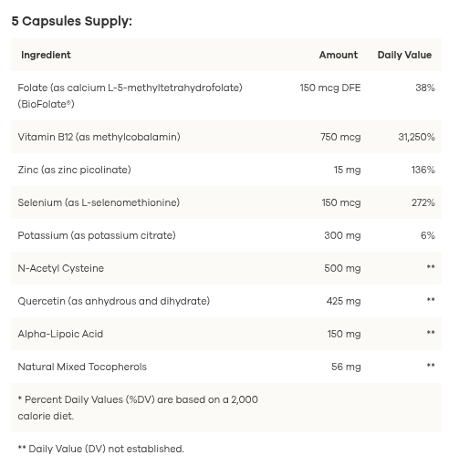Click the 300 mg potassium amount

342,235
